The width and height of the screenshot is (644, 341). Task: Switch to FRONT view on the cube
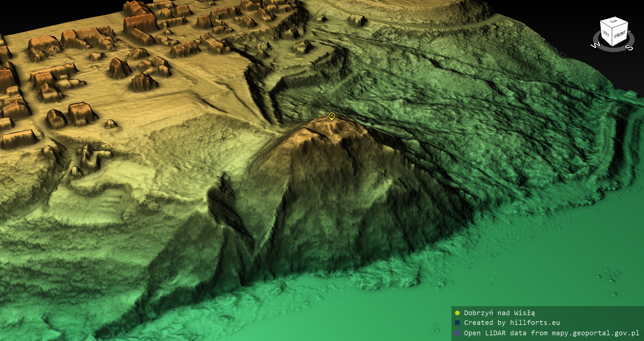[x=620, y=35]
